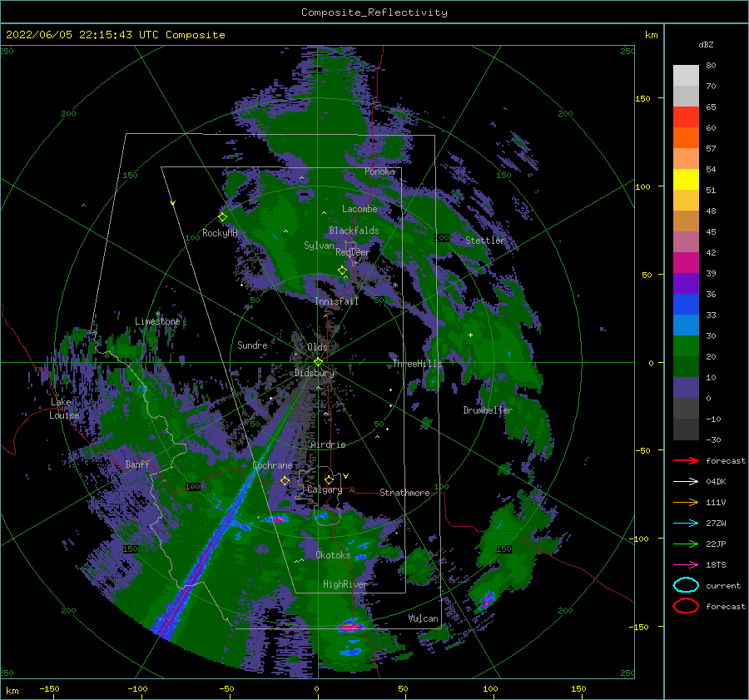Viewport: 749px width, 700px height.
Task: Click the yellow diamond marker above Calgary
Action: click(329, 479)
